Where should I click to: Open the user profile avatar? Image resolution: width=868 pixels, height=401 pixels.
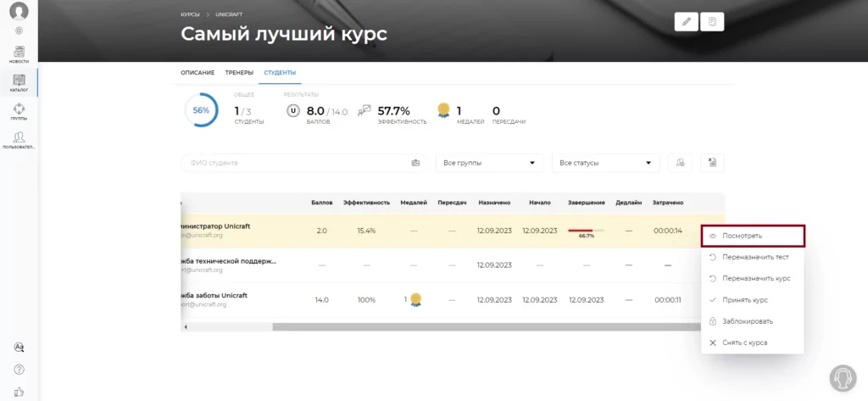pos(19,10)
